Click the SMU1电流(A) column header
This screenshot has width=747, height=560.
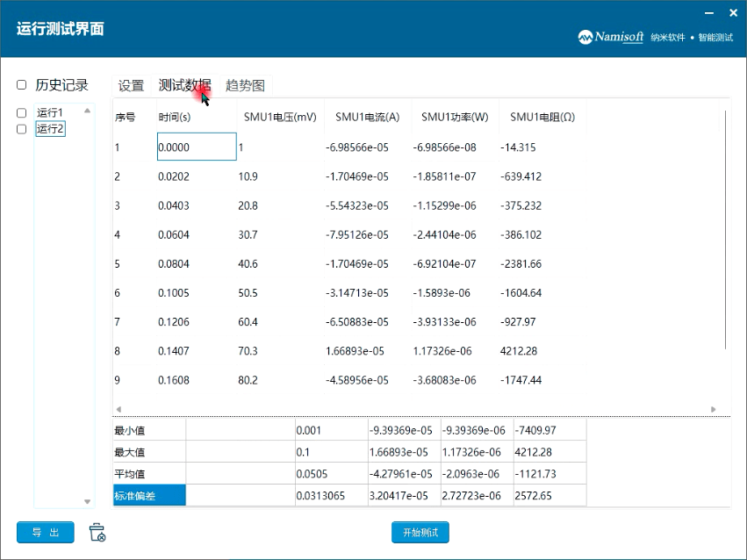(367, 117)
